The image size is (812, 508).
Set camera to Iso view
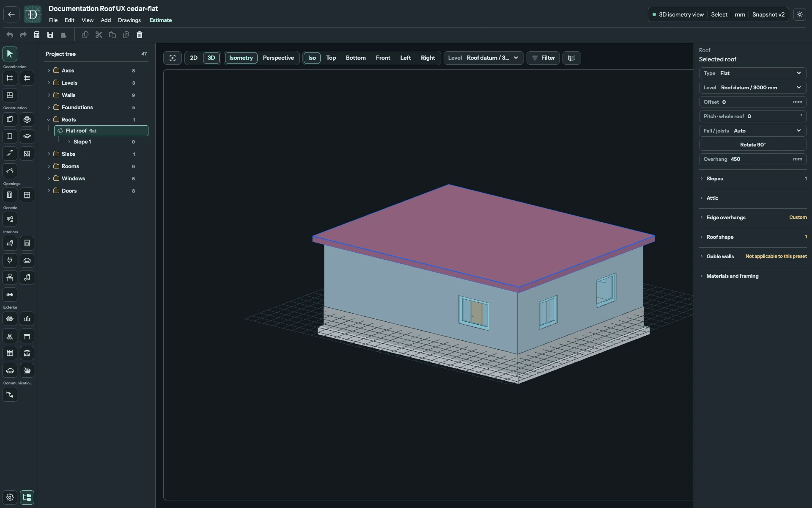click(x=312, y=58)
